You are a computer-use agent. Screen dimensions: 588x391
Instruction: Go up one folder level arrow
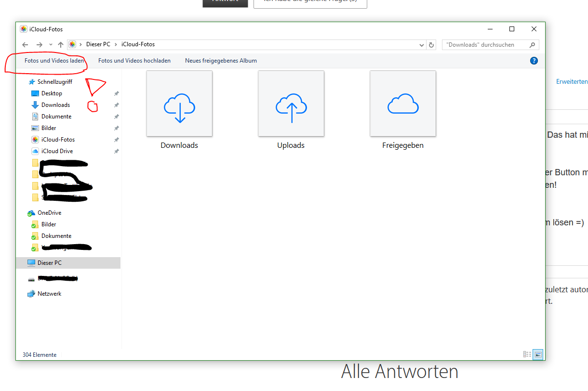61,44
